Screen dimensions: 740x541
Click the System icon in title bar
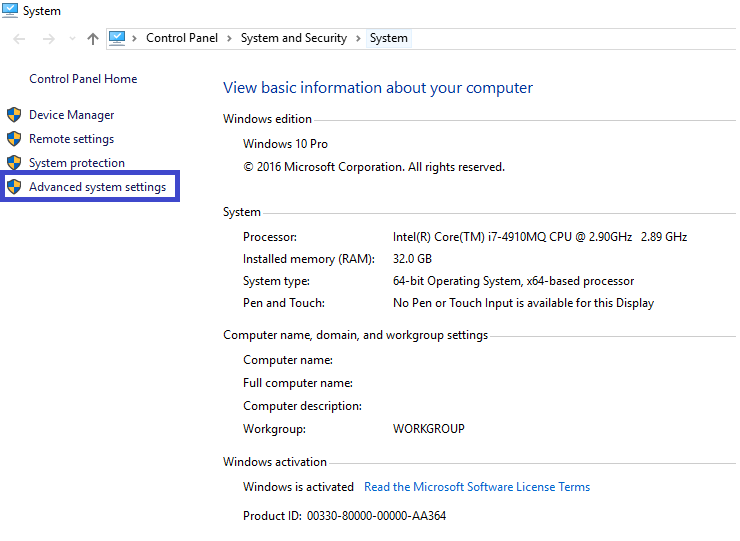tap(10, 10)
